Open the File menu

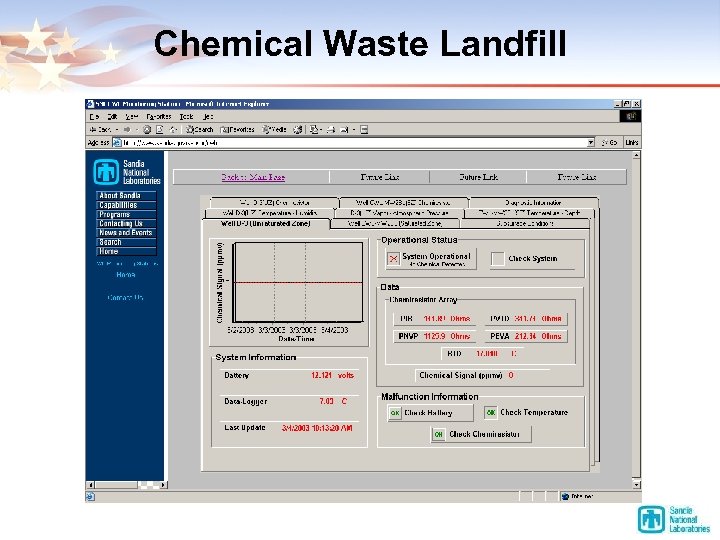pyautogui.click(x=94, y=117)
